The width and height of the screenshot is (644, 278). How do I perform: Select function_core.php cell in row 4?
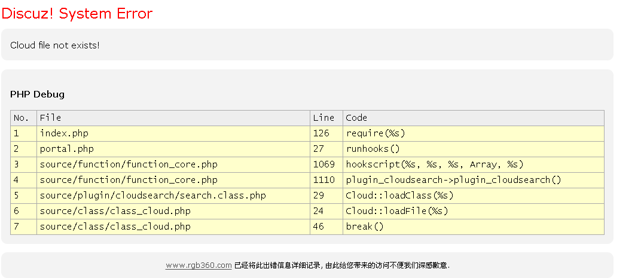(x=173, y=181)
